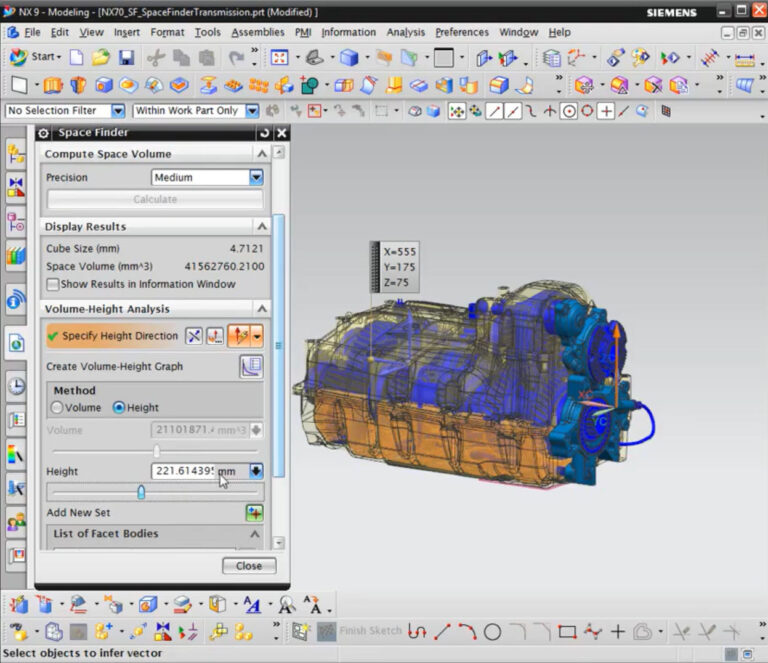Click the Reset dialog icon in Space Finder
The width and height of the screenshot is (768, 663).
point(264,133)
